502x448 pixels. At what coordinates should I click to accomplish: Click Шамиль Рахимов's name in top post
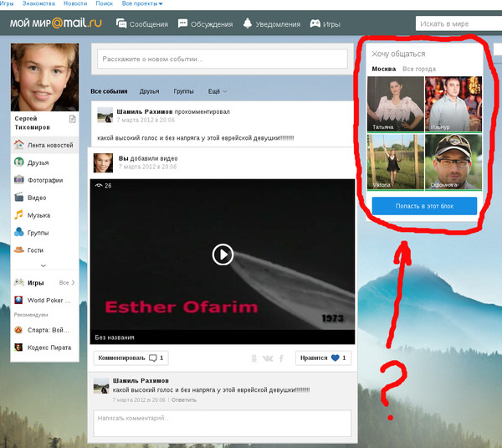point(145,112)
